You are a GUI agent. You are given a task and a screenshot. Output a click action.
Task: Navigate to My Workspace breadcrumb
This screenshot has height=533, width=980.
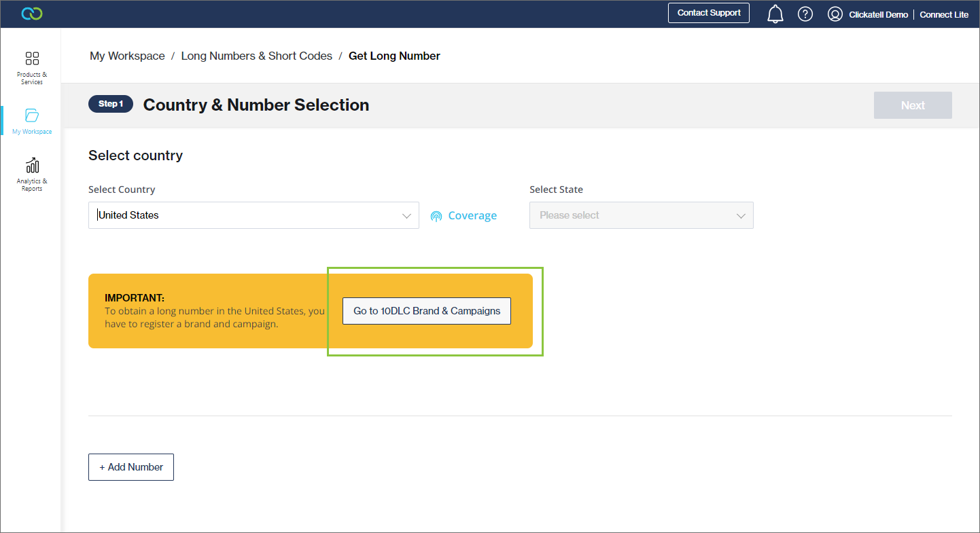pos(127,56)
